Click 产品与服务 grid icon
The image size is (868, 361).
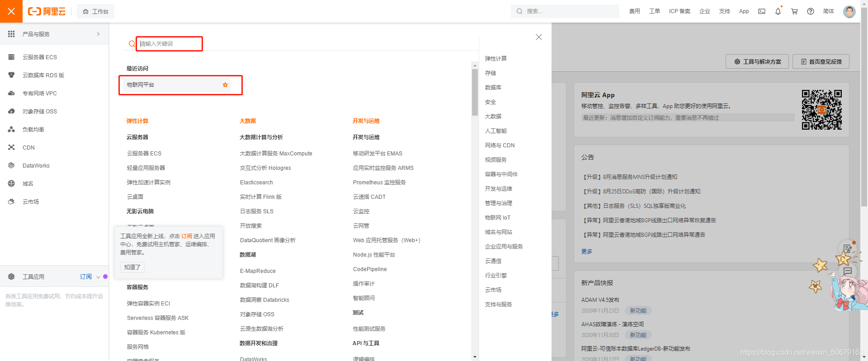pyautogui.click(x=11, y=34)
